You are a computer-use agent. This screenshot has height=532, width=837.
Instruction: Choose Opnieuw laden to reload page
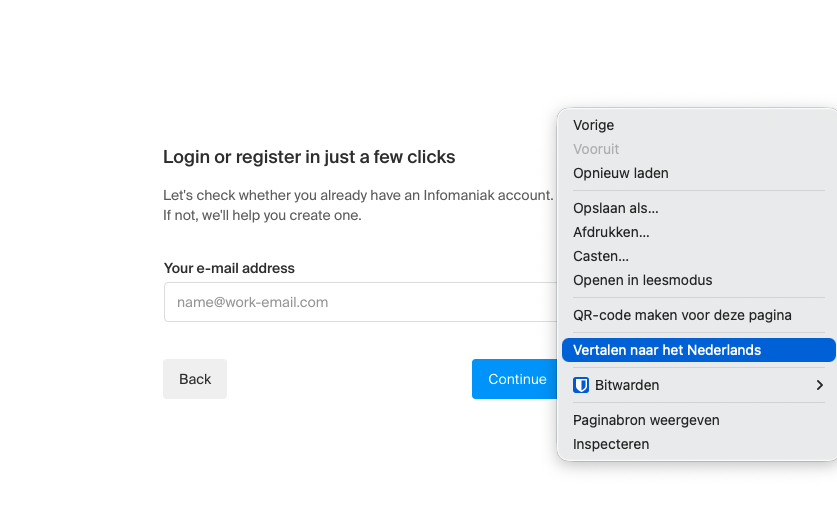[621, 173]
